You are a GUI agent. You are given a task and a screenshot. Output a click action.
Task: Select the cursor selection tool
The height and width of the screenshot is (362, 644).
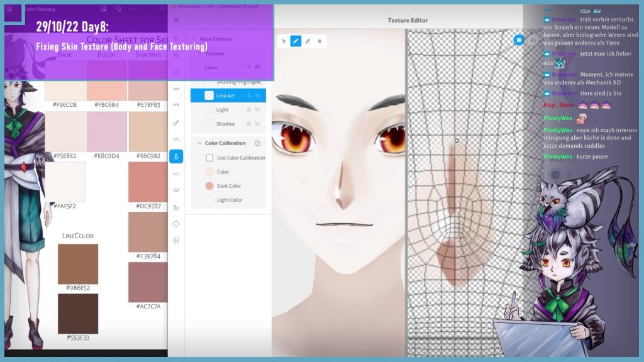coord(284,41)
